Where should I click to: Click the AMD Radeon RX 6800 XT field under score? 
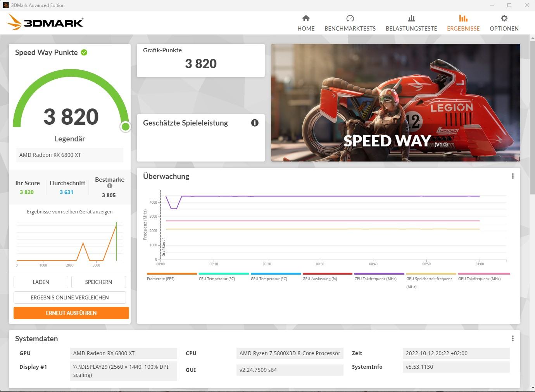point(70,155)
